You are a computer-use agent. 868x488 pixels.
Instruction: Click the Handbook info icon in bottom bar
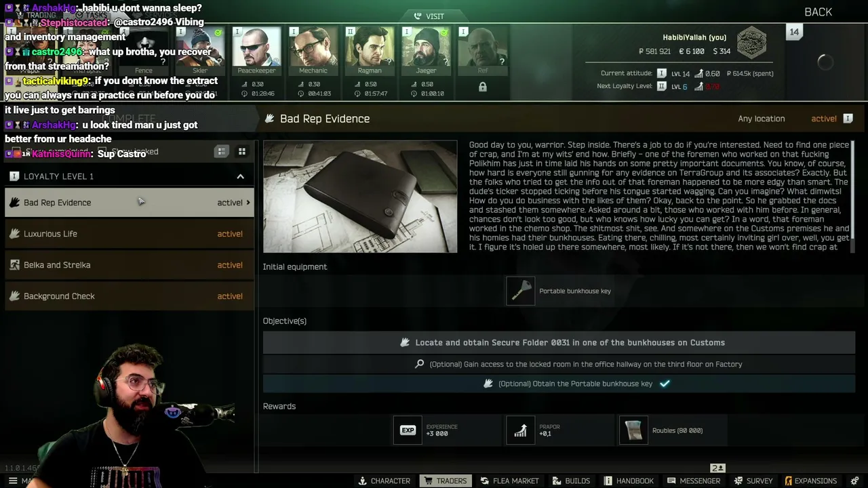coord(608,481)
